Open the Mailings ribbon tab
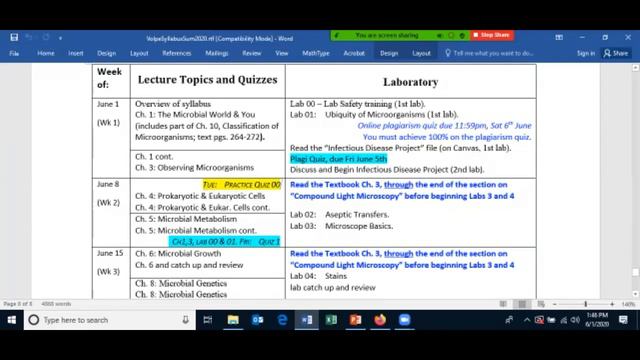640x360 pixels. point(217,53)
